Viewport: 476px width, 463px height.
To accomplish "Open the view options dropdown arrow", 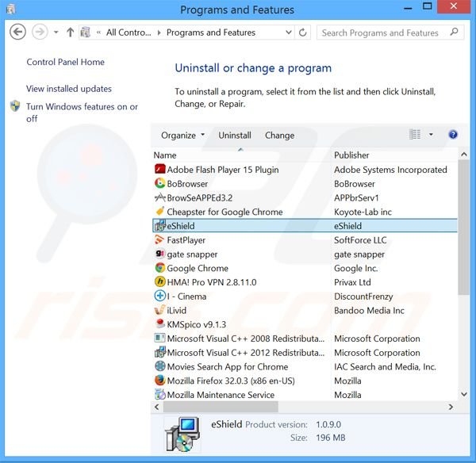I will [x=431, y=135].
